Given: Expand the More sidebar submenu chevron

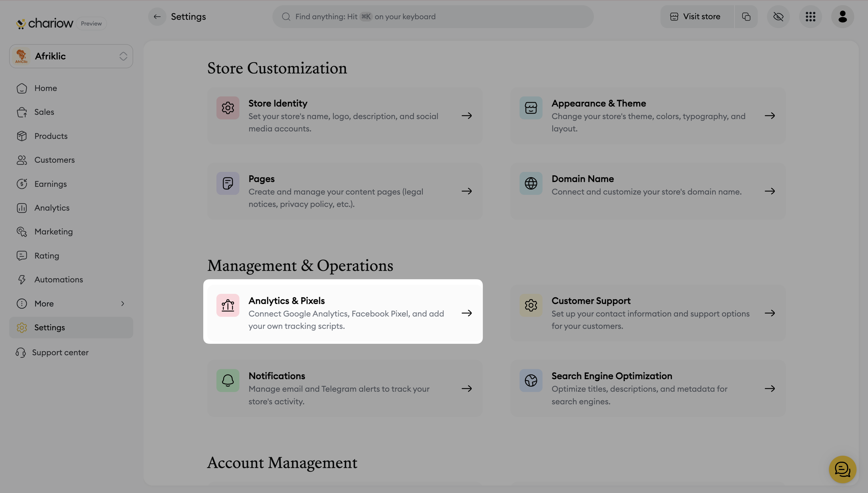Looking at the screenshot, I should click(x=123, y=304).
